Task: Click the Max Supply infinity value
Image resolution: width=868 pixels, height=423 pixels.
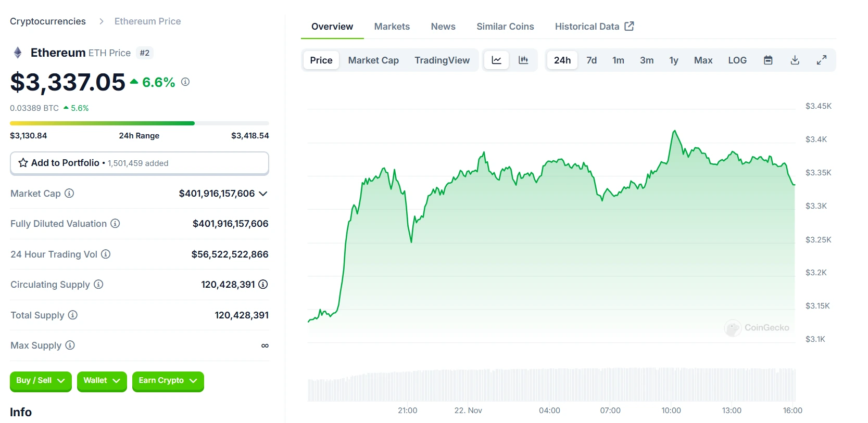Action: [265, 345]
